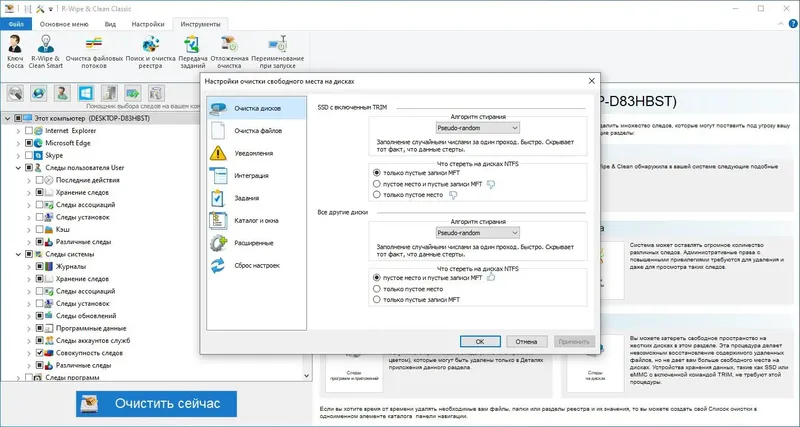
Task: Open the Файл menu
Action: (16, 24)
